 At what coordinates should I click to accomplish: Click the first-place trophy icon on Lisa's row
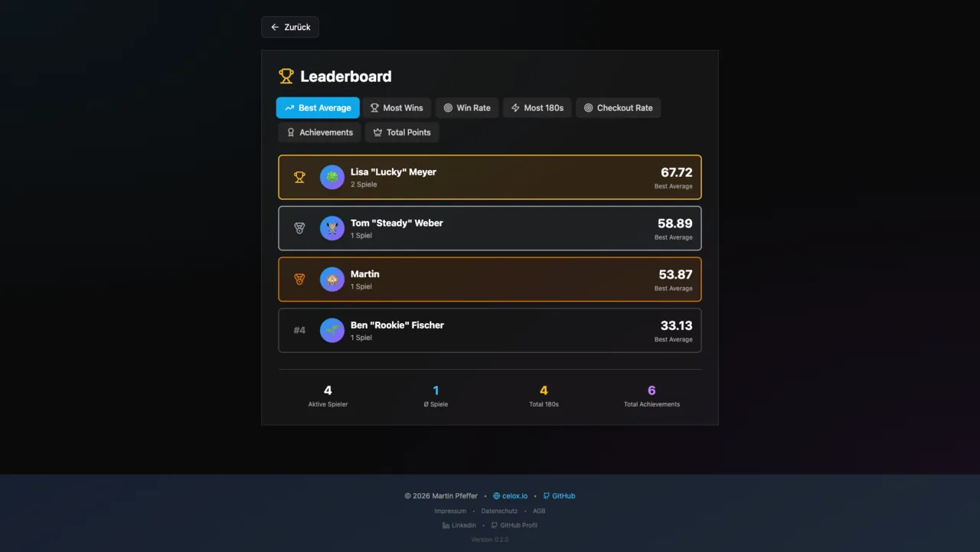299,178
